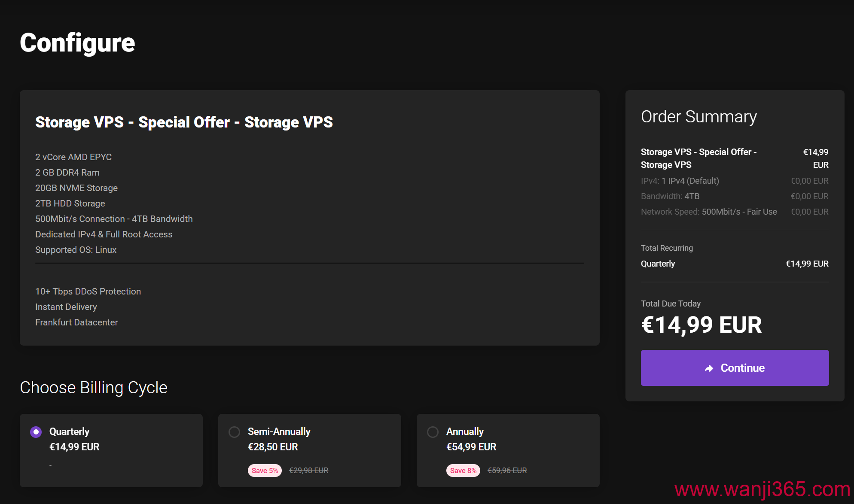The image size is (854, 504).
Task: Click the Storage VPS Special Offer title
Action: click(x=184, y=122)
